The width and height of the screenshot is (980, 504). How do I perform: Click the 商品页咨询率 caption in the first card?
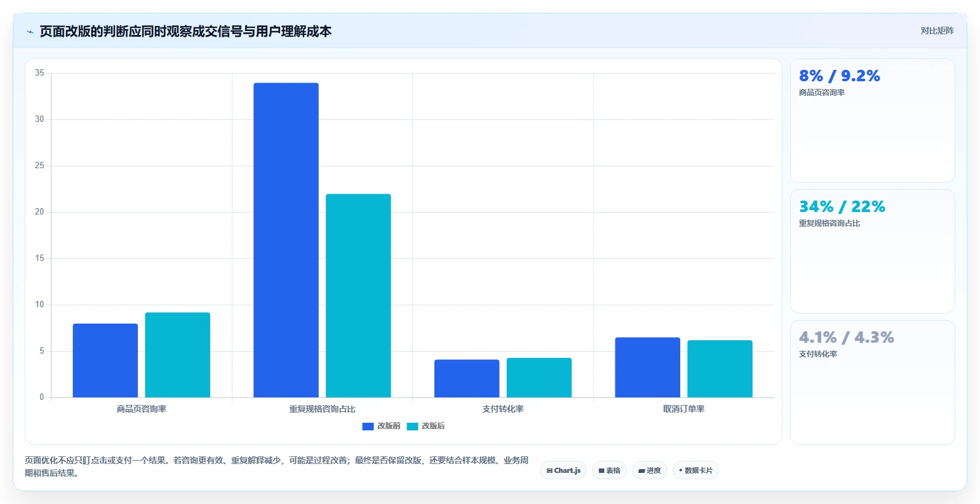pyautogui.click(x=822, y=93)
